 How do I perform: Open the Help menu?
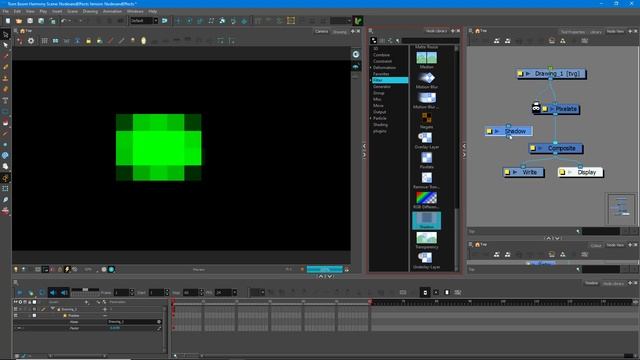pos(153,11)
